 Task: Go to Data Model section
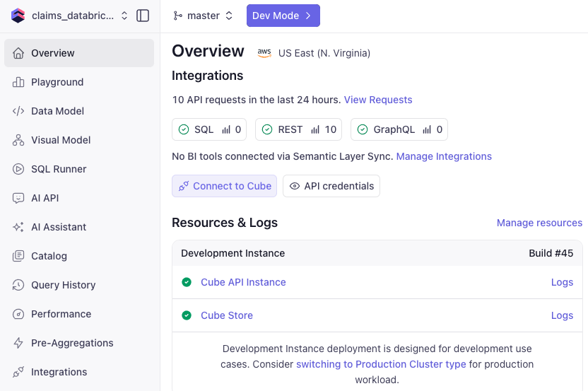(x=79, y=111)
